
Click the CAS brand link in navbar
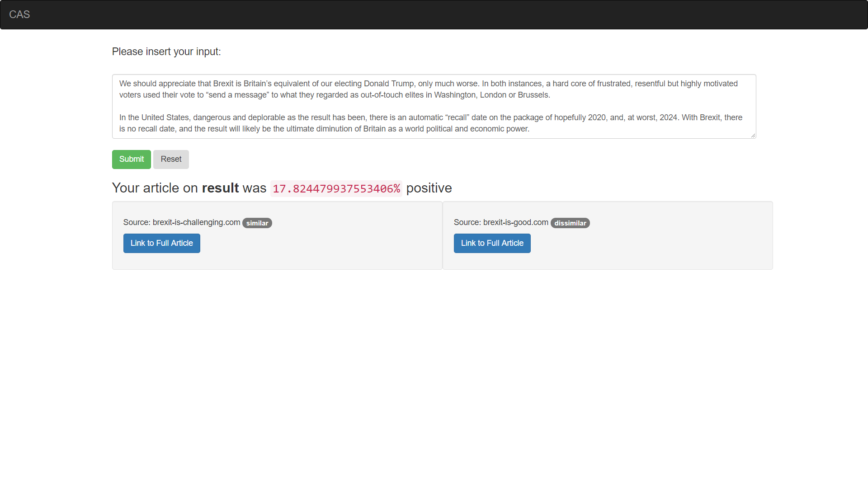coord(19,14)
